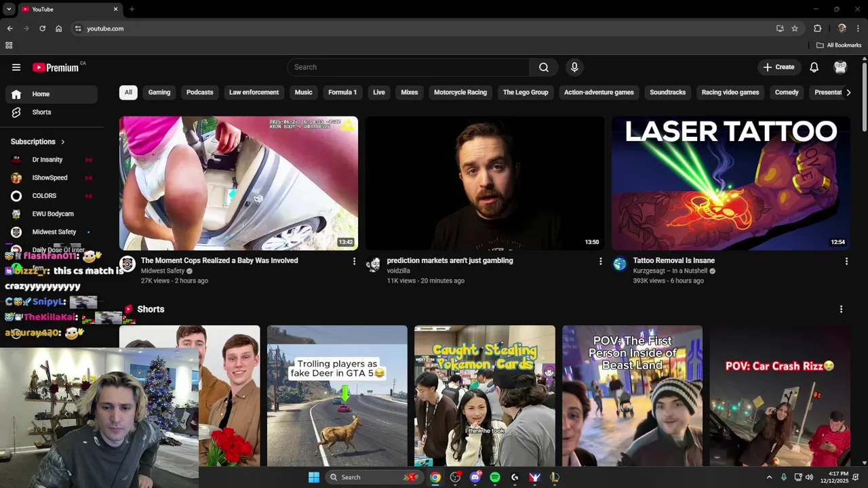
Task: Select the Formula 1 chip
Action: (342, 92)
